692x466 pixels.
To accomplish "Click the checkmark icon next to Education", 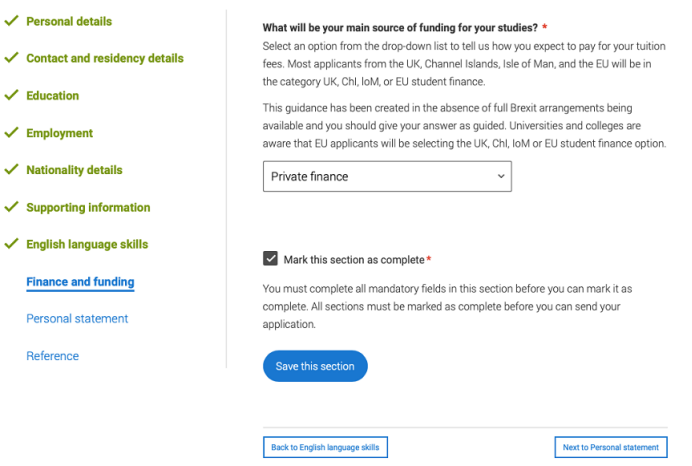I will coord(11,95).
